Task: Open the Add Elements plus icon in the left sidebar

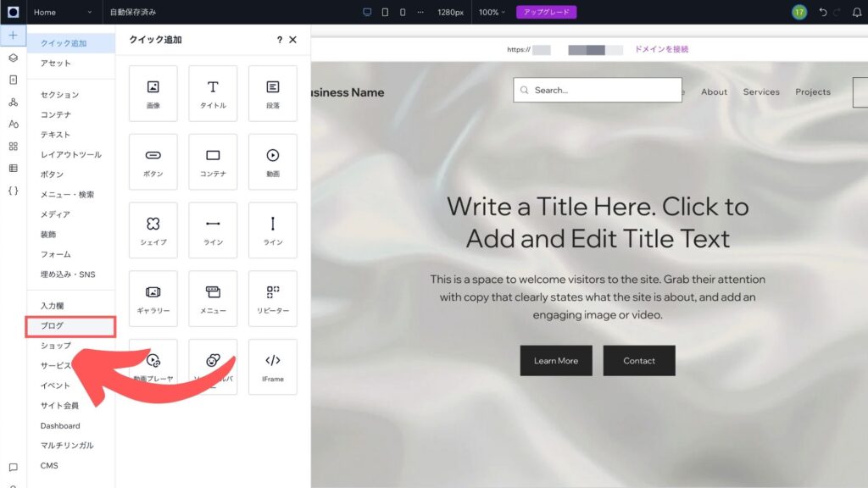Action: click(14, 36)
